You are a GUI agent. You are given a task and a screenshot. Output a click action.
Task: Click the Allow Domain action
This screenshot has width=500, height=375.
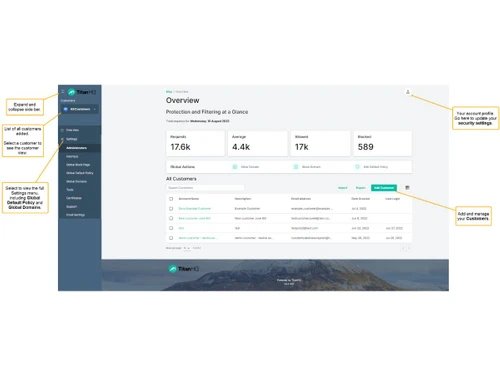point(250,167)
